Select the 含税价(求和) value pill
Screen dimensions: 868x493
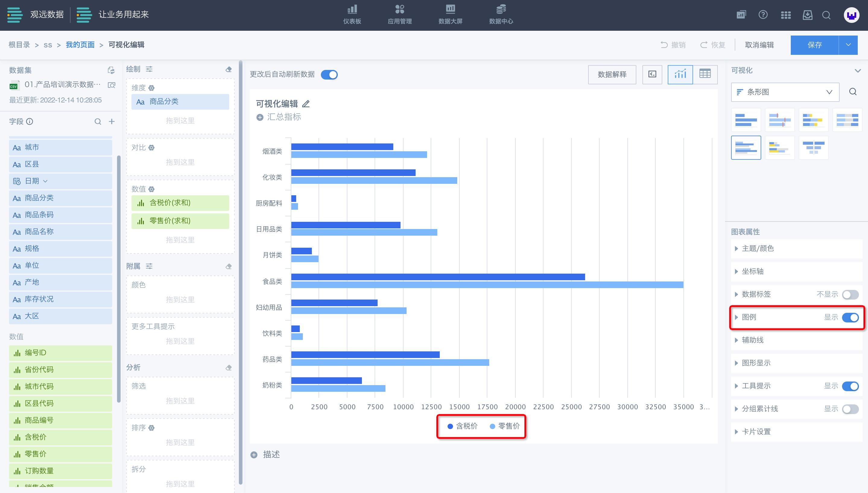click(x=180, y=203)
